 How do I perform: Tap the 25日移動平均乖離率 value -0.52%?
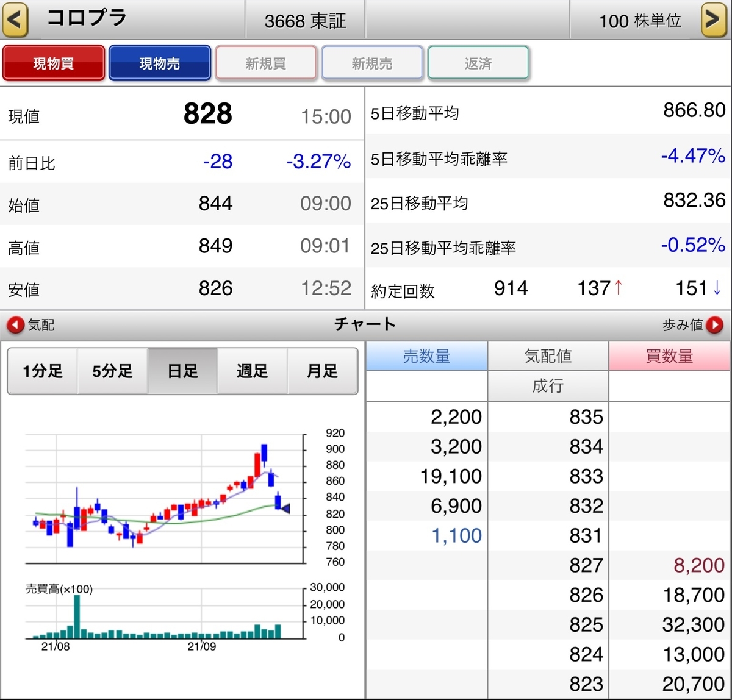pyautogui.click(x=693, y=245)
